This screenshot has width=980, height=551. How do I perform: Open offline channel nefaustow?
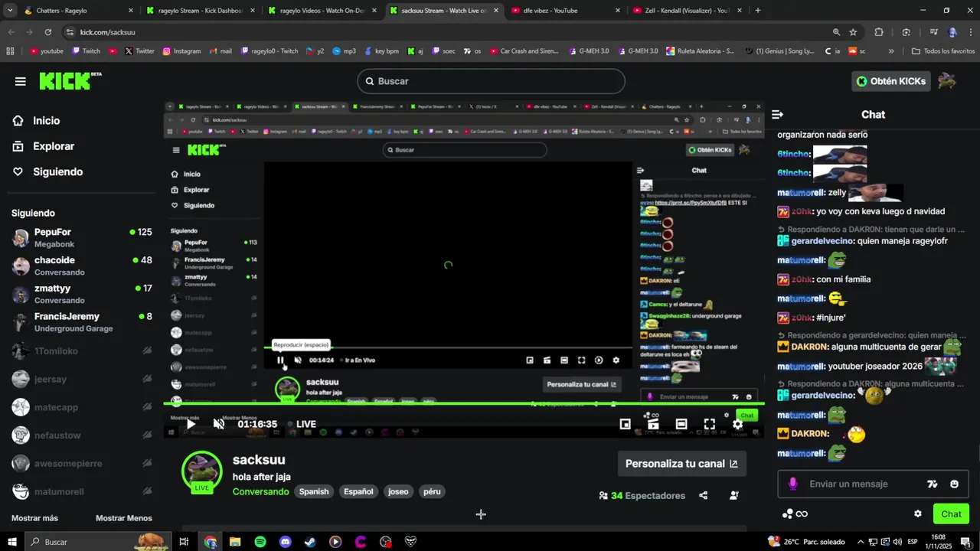point(82,435)
